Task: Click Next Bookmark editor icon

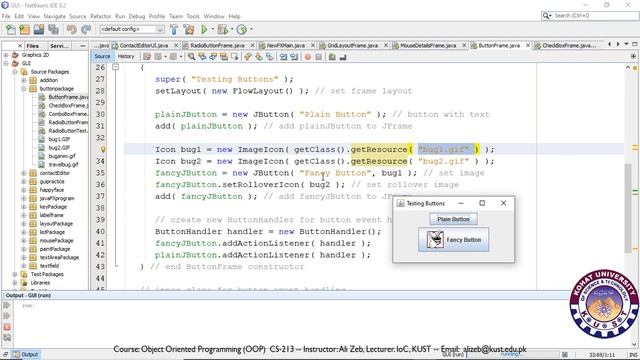Action: (x=258, y=57)
